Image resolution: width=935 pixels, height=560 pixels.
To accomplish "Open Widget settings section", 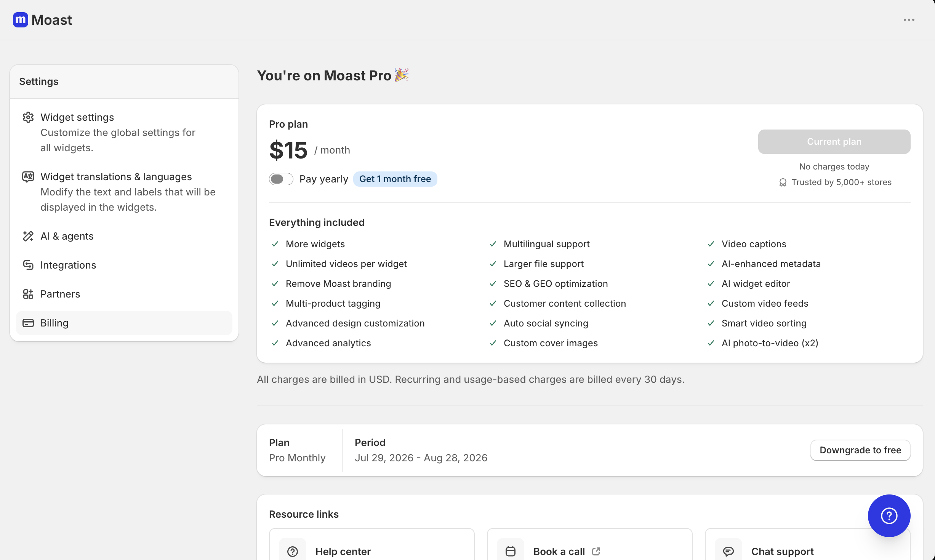I will 124,133.
